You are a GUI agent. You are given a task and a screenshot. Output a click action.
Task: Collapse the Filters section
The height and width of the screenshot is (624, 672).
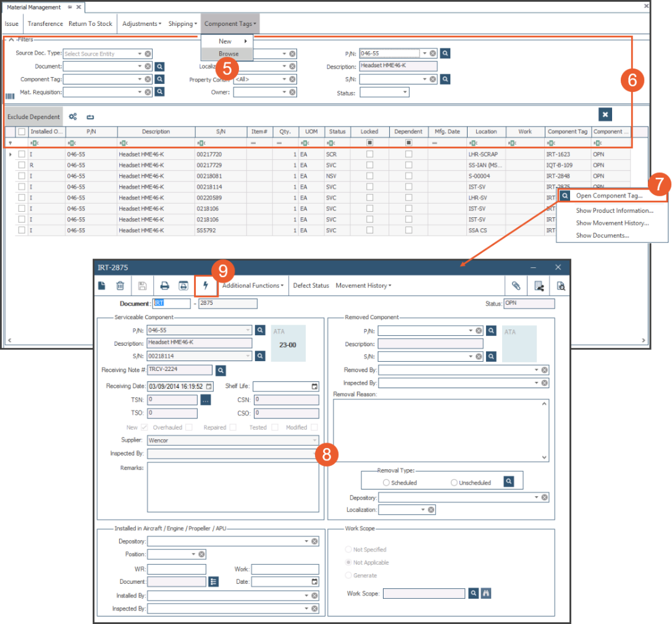11,40
